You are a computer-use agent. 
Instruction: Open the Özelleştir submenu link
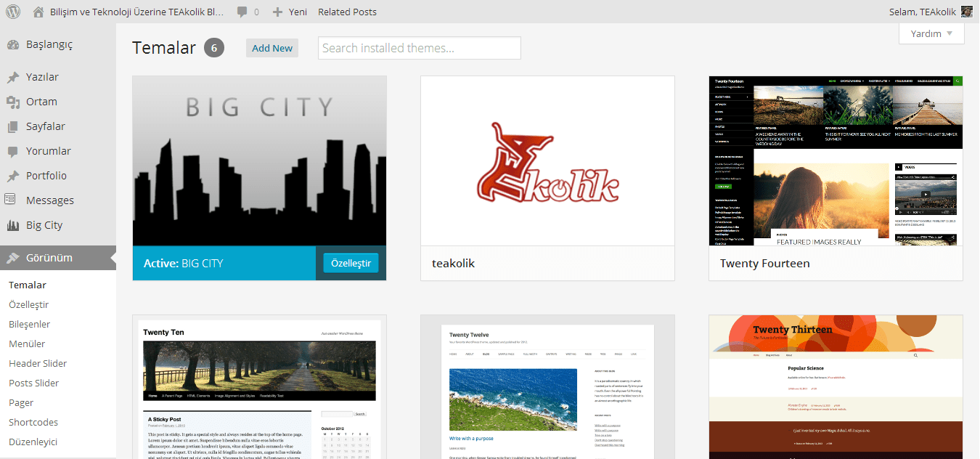[29, 304]
